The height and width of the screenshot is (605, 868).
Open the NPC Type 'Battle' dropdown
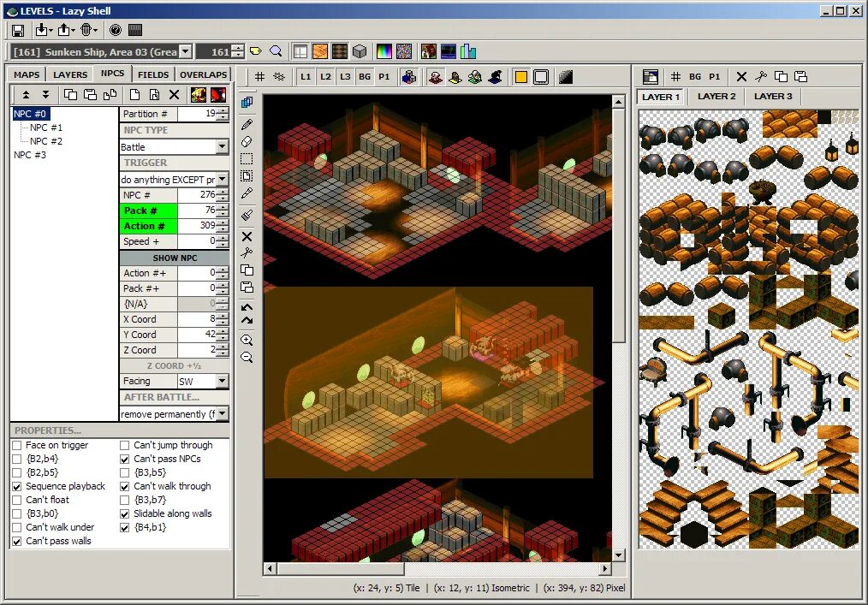tap(222, 146)
